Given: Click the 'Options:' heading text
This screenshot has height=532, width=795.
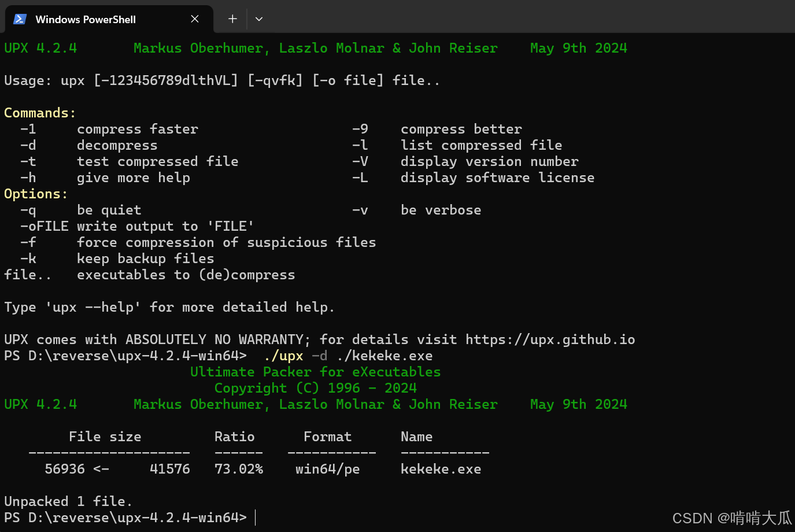Looking at the screenshot, I should [x=36, y=194].
